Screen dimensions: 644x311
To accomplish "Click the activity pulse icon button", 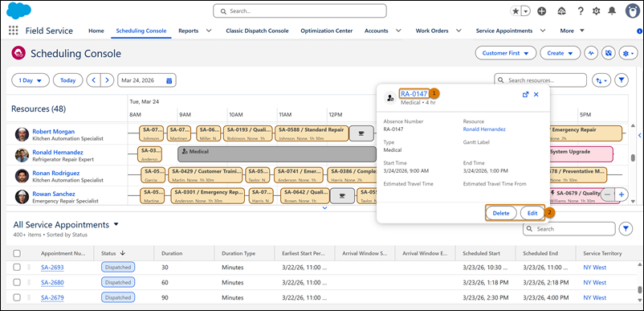I will 591,53.
